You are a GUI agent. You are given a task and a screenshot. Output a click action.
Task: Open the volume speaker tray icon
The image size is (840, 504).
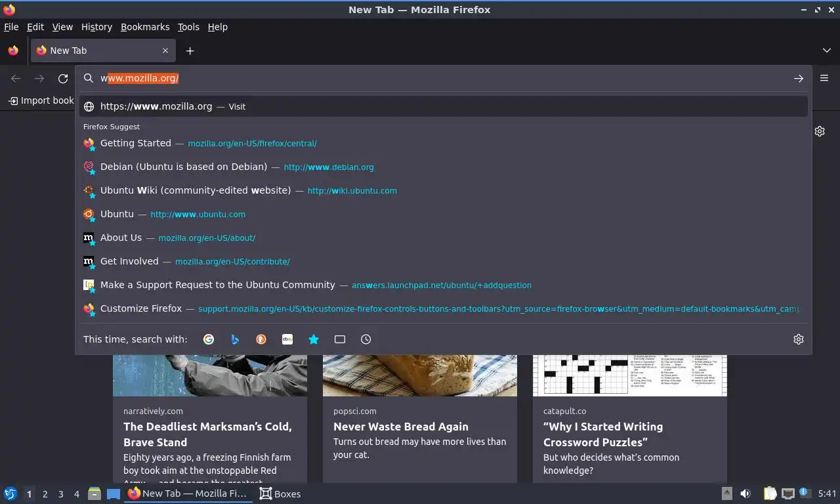tap(745, 493)
